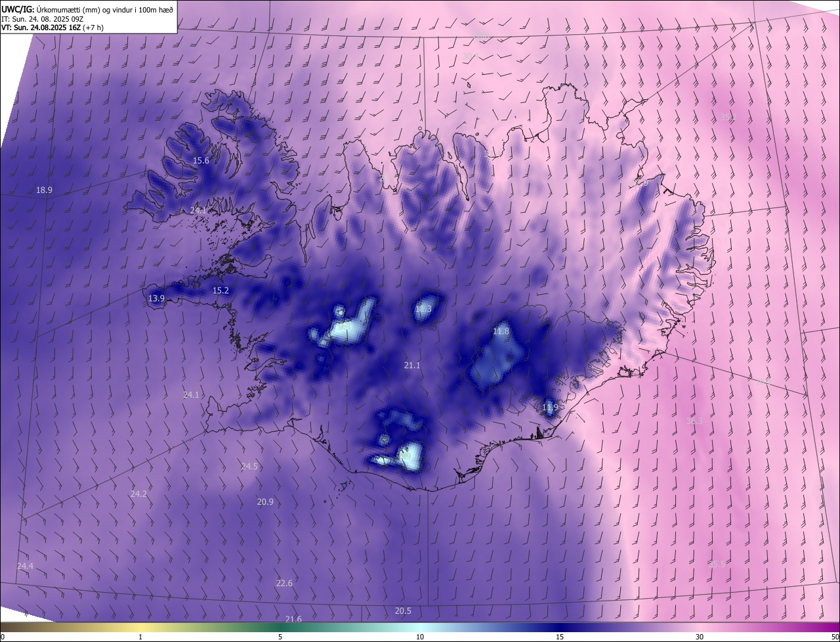Click the 18.9 precipitation value
The width and height of the screenshot is (840, 642).
pos(44,190)
